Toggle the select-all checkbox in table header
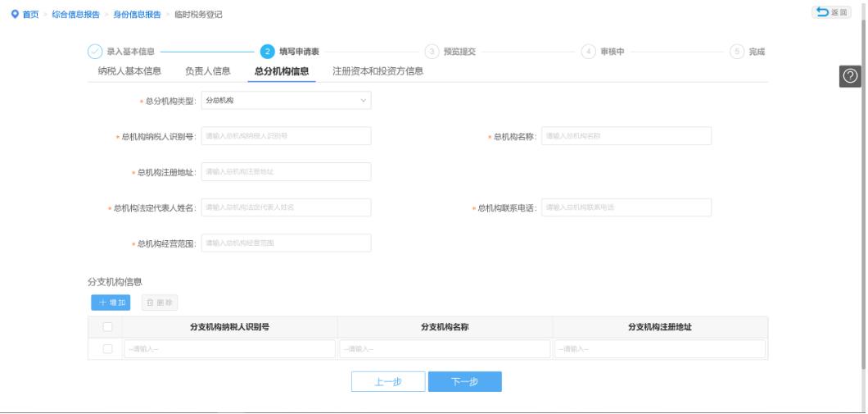 pyautogui.click(x=107, y=327)
